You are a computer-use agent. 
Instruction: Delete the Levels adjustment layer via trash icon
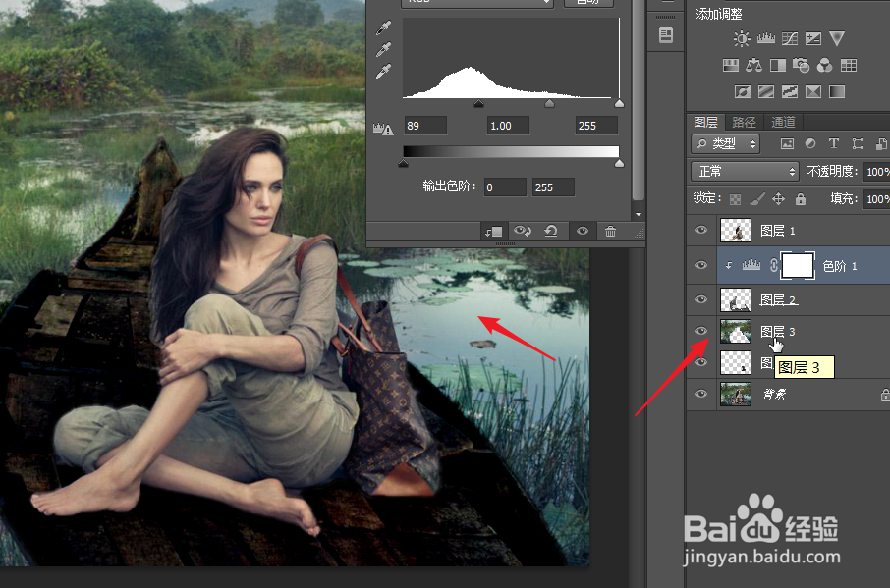click(610, 231)
